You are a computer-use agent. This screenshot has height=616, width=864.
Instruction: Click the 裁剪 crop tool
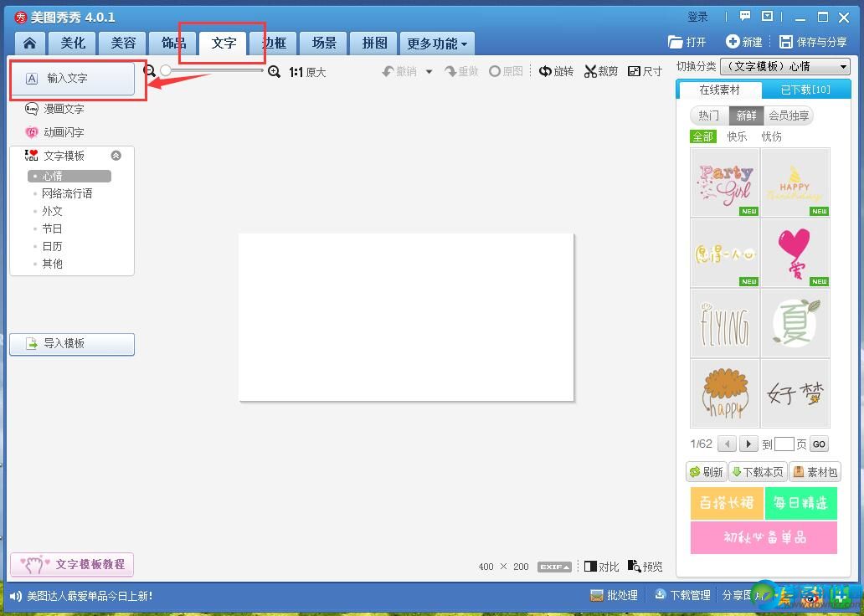pos(601,72)
